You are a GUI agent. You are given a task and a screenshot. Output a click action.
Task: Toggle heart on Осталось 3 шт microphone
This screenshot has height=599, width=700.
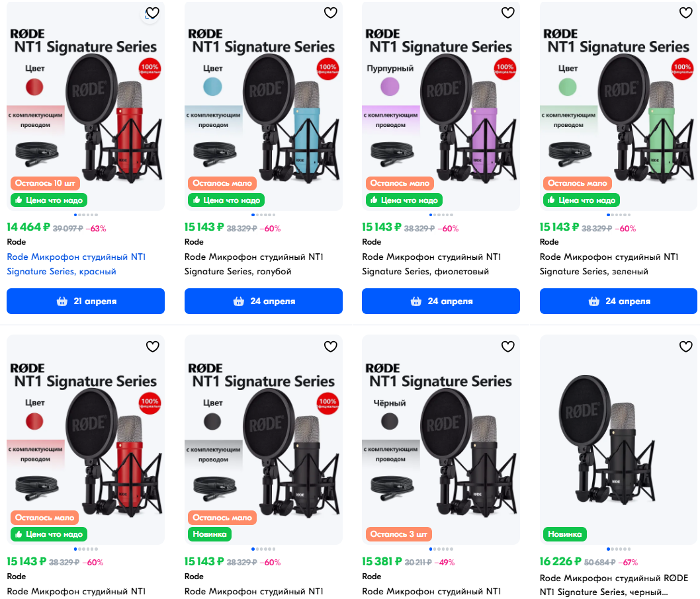pos(507,346)
